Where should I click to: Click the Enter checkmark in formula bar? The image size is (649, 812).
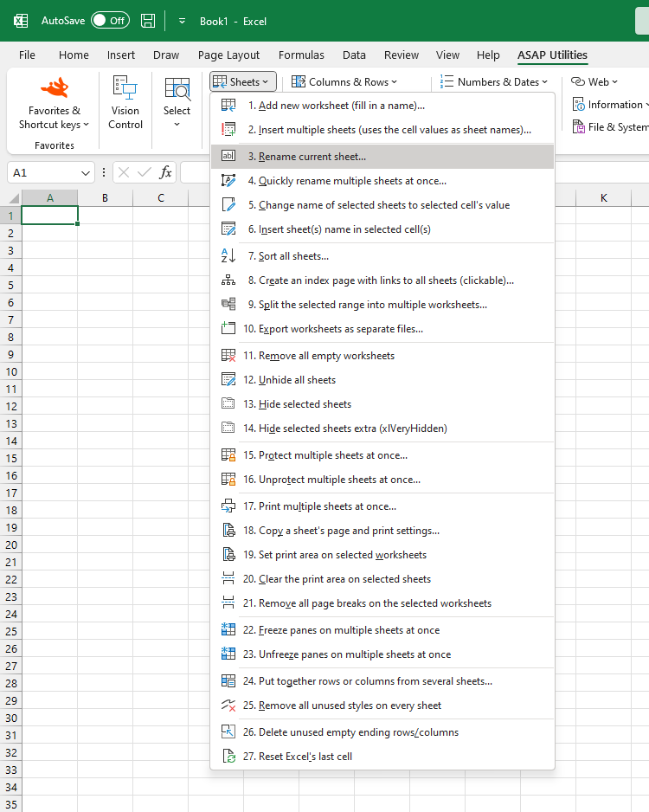click(x=144, y=172)
